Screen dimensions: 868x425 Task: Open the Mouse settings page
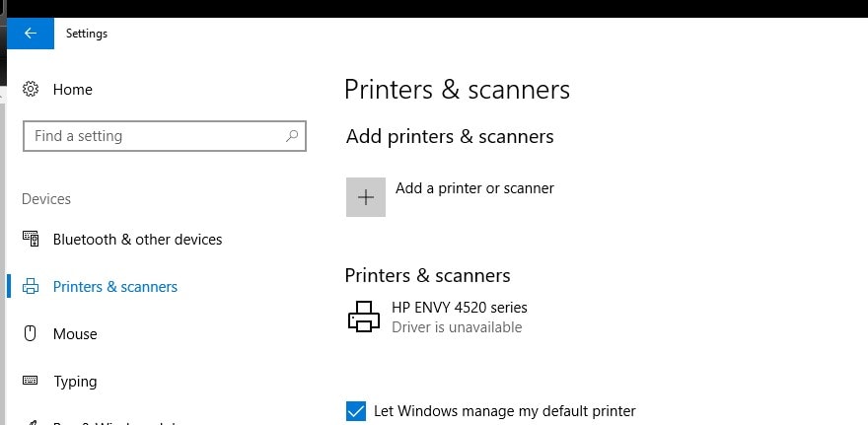(x=75, y=334)
